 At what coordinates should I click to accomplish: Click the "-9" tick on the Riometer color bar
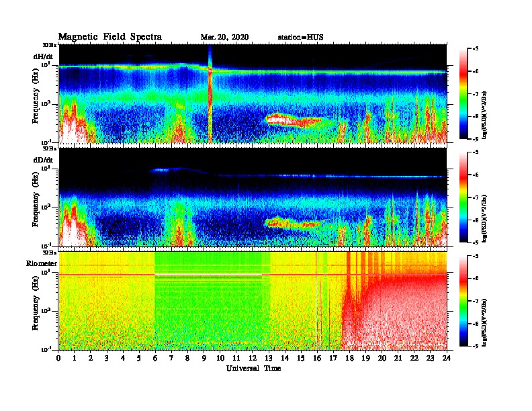point(476,346)
